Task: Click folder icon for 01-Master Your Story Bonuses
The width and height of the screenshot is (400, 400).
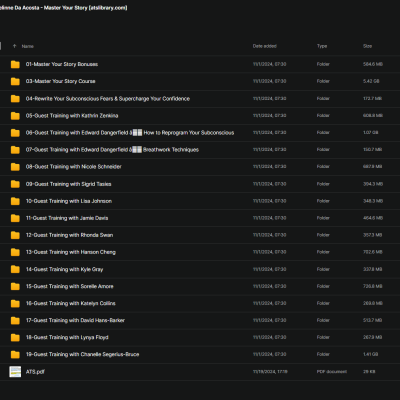Action: [15, 64]
